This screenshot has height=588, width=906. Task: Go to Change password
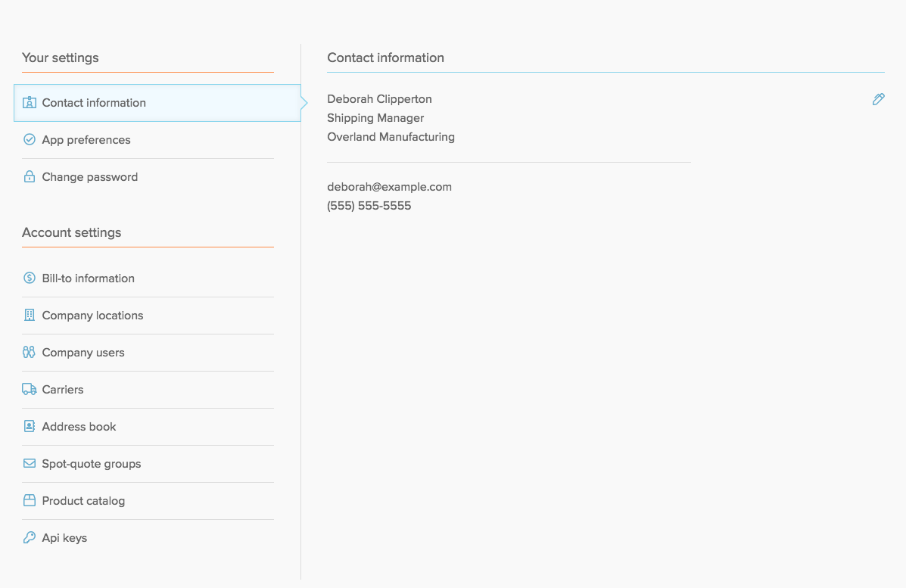pos(148,177)
